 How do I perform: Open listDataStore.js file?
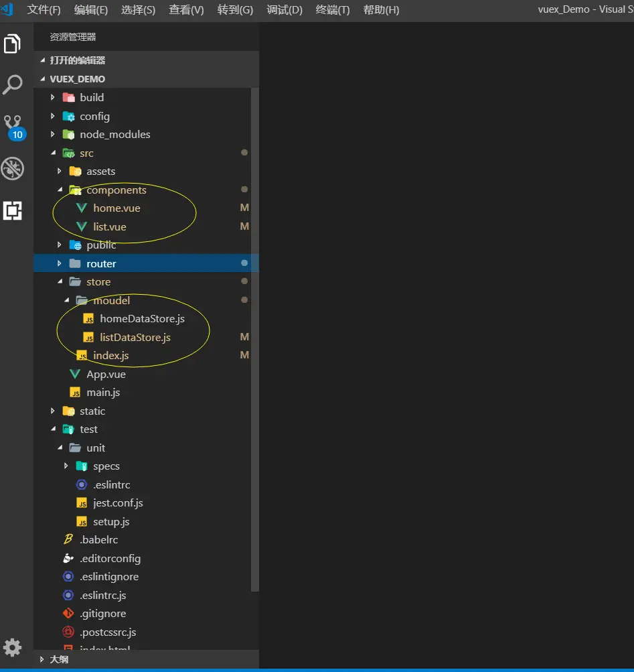click(x=135, y=337)
